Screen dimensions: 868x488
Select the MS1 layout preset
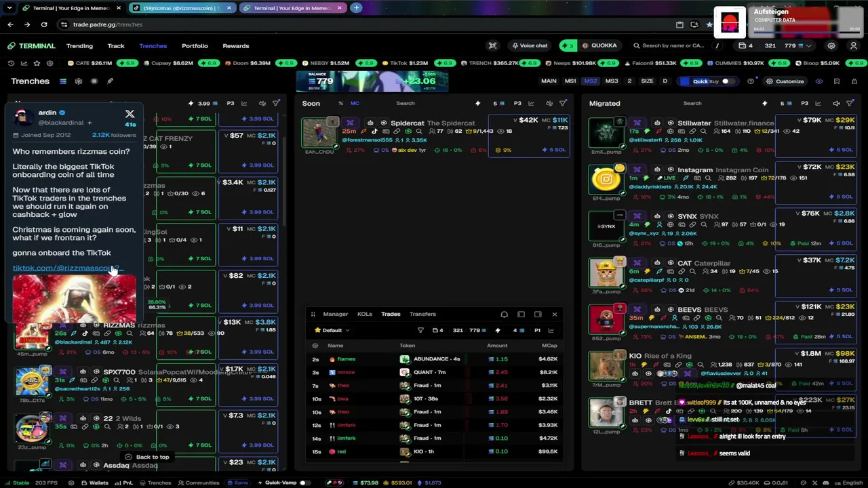[570, 81]
